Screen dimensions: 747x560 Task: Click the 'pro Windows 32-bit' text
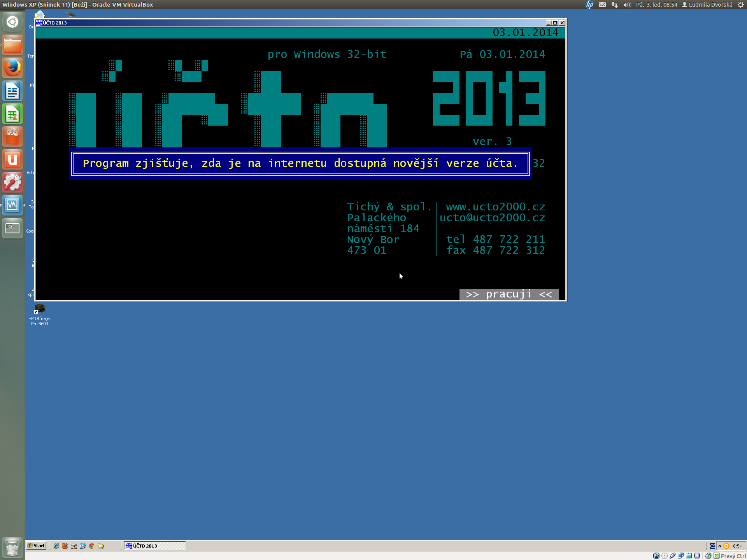click(x=327, y=54)
